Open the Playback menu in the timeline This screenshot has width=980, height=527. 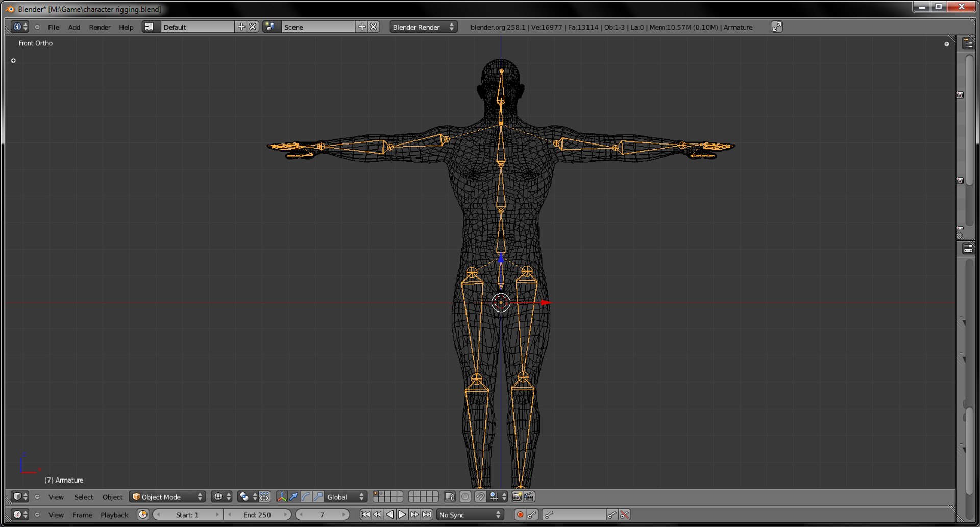point(114,515)
